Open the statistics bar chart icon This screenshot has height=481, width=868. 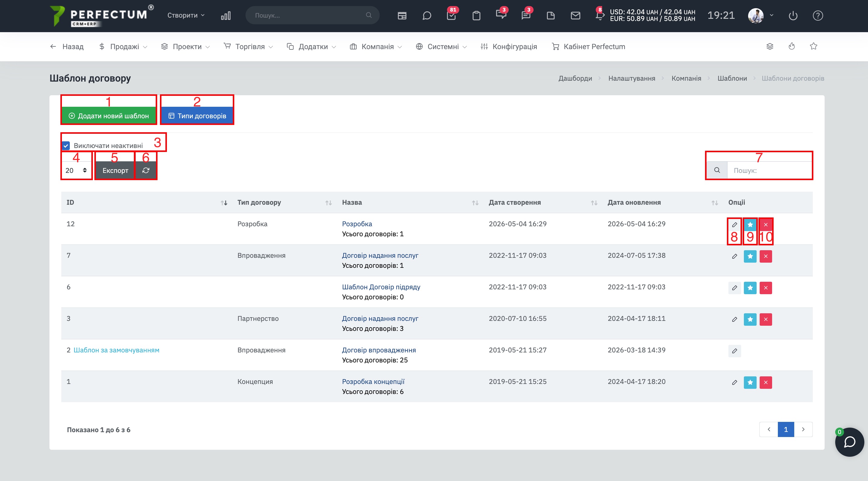click(x=226, y=15)
